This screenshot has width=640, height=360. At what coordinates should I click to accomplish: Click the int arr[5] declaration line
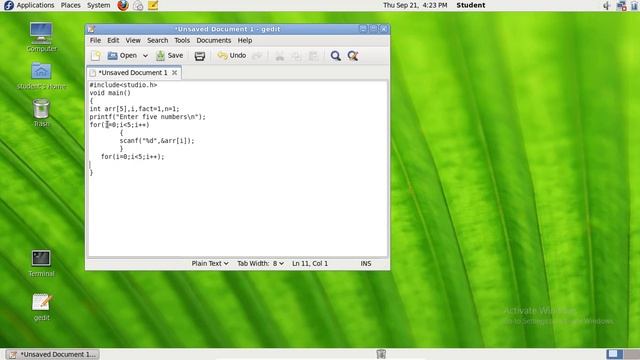pos(134,109)
